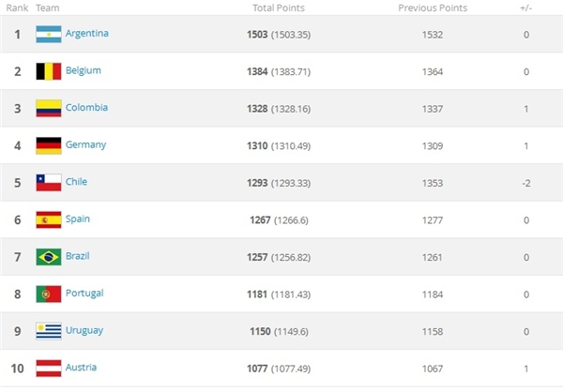
Task: Open the Uruguay team link
Action: click(84, 330)
